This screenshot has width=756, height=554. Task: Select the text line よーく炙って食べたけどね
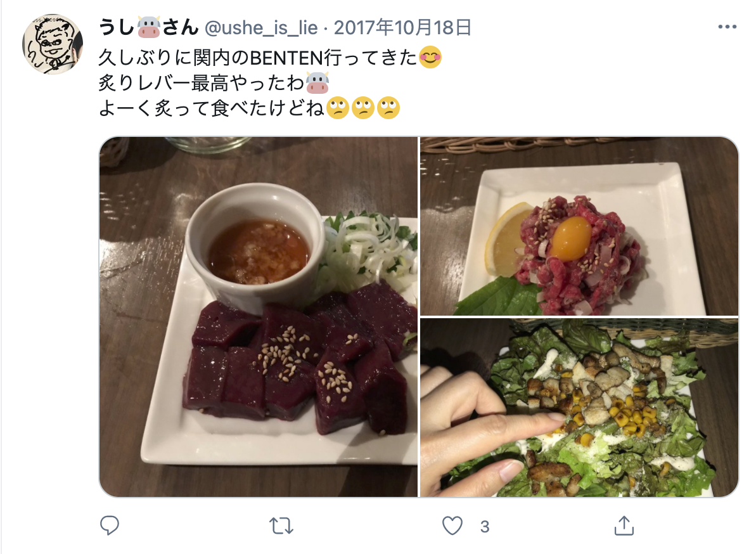tap(249, 108)
